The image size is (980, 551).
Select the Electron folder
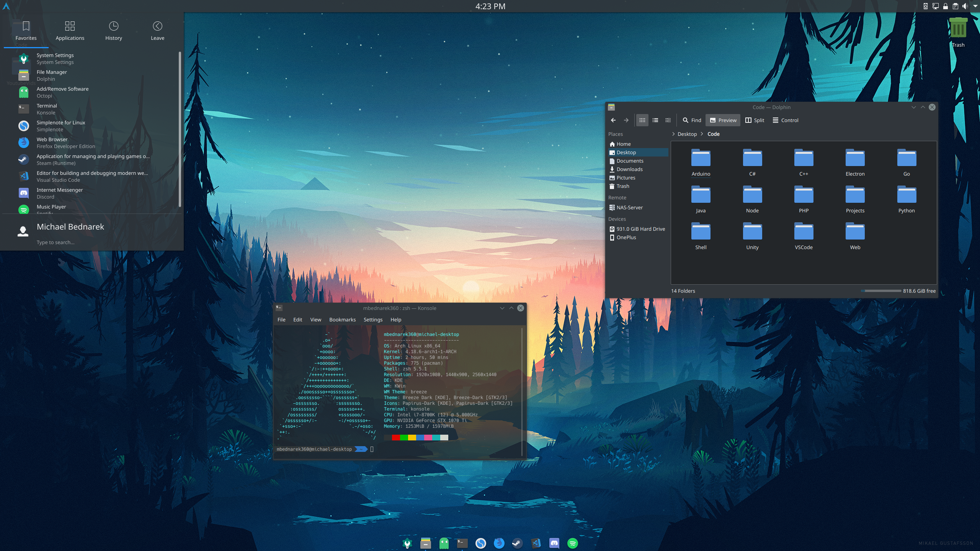(855, 163)
